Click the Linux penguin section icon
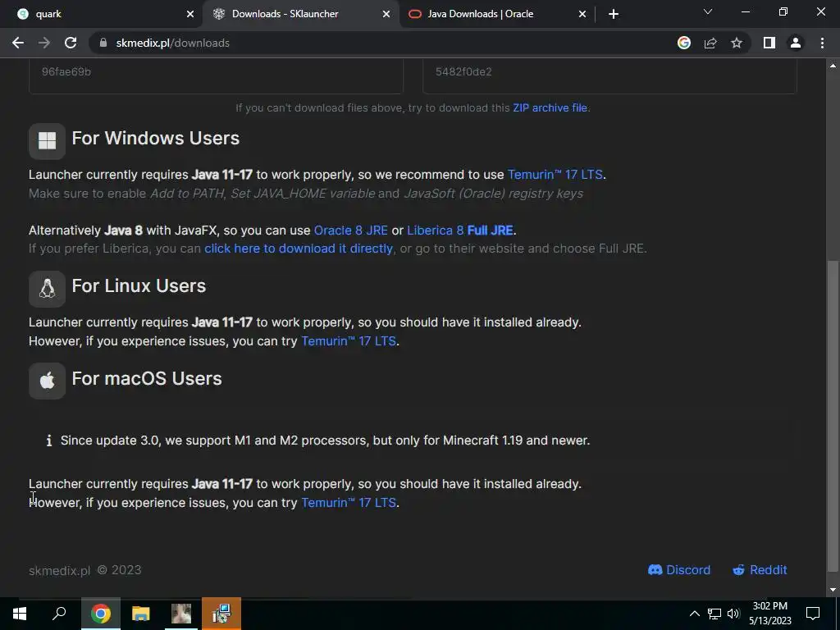This screenshot has width=840, height=630. point(47,289)
